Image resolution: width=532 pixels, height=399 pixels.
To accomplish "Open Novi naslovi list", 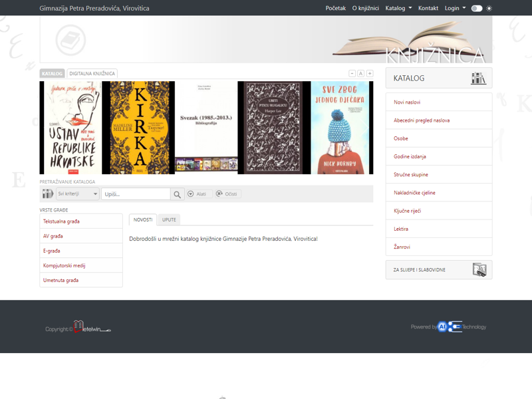I will click(439, 102).
